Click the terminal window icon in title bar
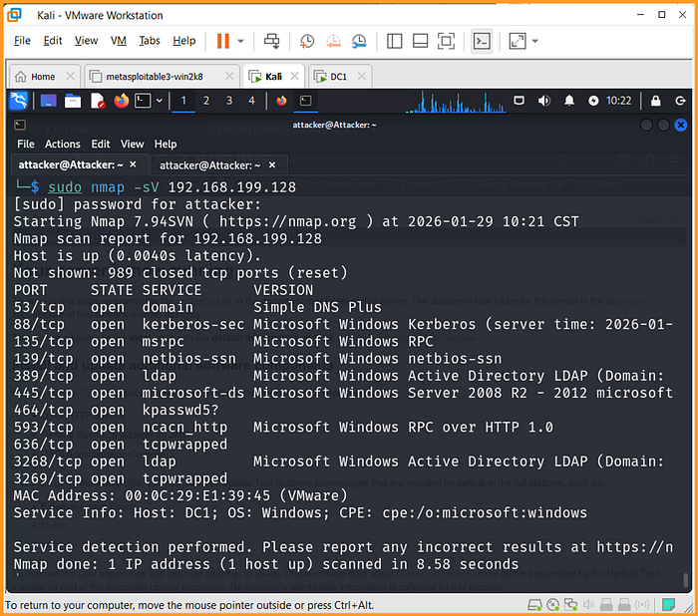698x616 pixels. [20, 125]
